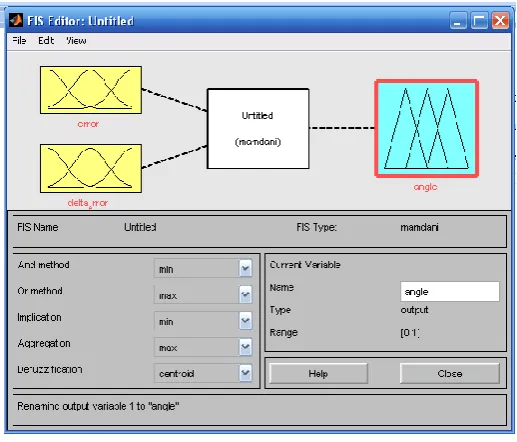Expand the Or method dropdown
This screenshot has width=517, height=442.
pos(245,294)
